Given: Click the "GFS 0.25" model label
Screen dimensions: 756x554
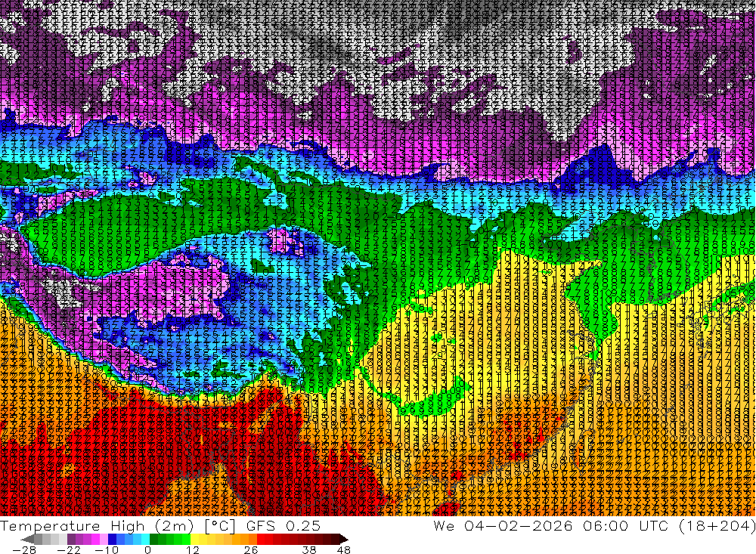Looking at the screenshot, I should click(x=283, y=525).
